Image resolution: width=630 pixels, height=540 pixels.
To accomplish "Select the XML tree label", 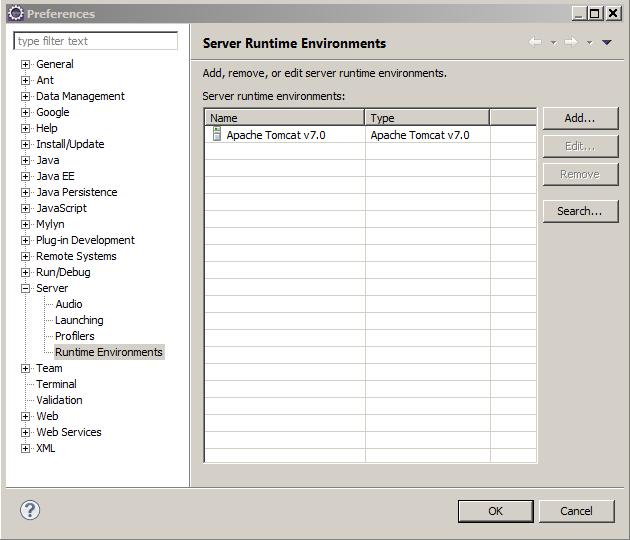I will click(x=45, y=448).
